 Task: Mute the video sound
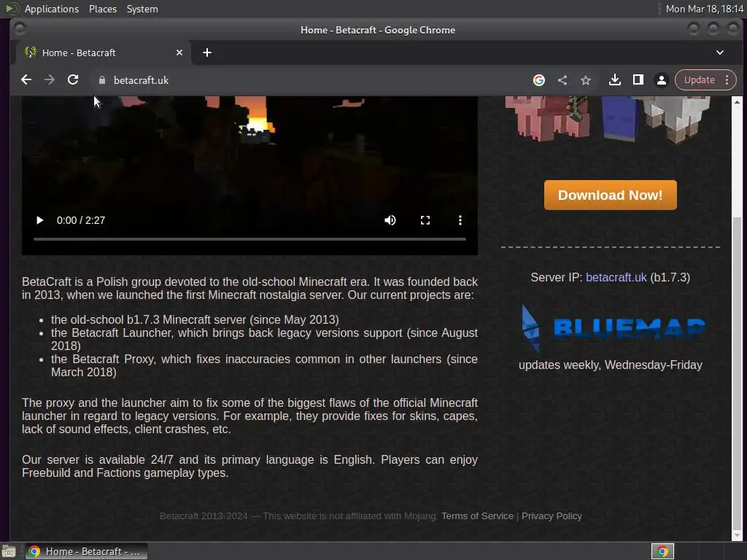(390, 220)
